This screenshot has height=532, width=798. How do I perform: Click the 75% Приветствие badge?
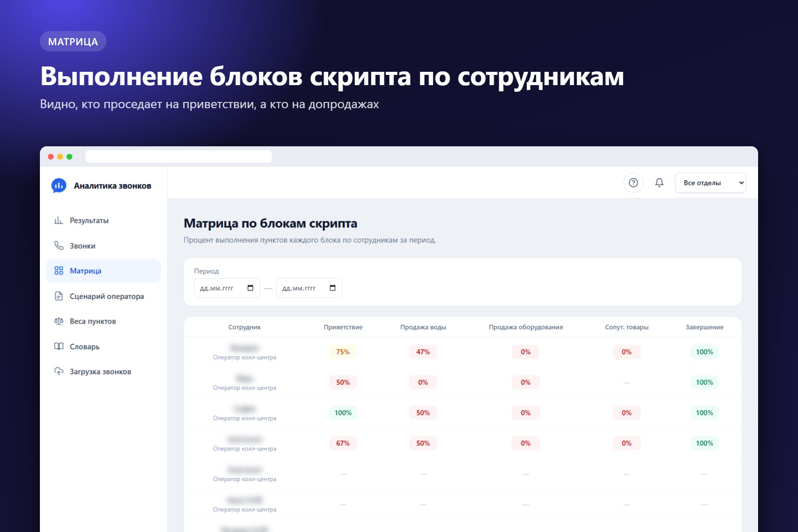click(343, 352)
